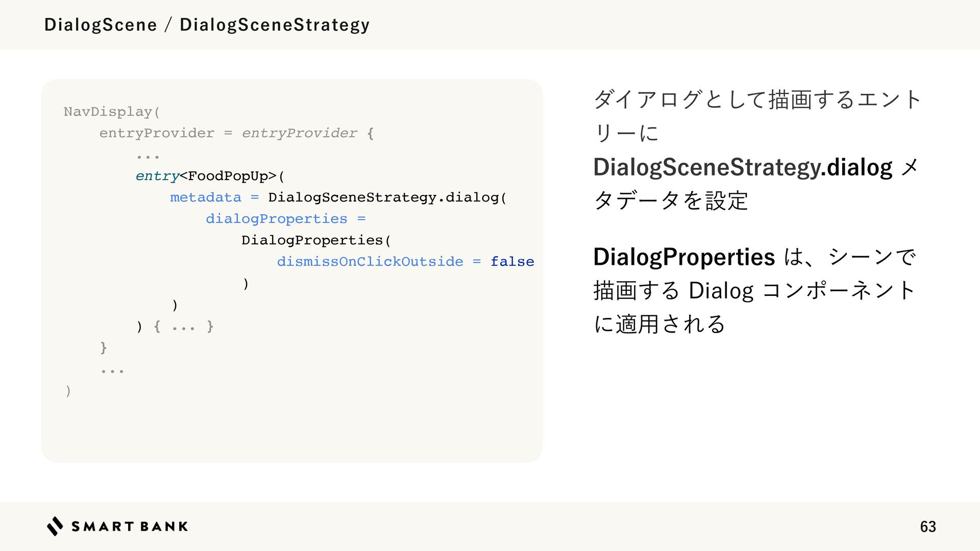
Task: Click the italic entryProvider lambda text
Action: pos(300,133)
